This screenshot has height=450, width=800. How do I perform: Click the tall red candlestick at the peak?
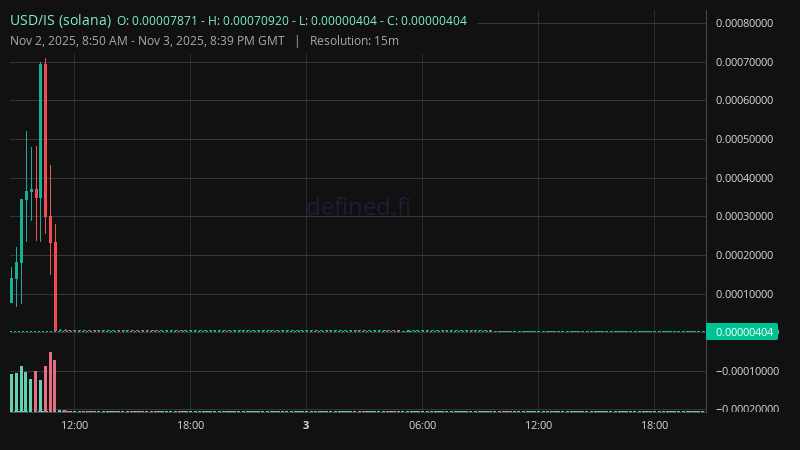click(x=45, y=138)
